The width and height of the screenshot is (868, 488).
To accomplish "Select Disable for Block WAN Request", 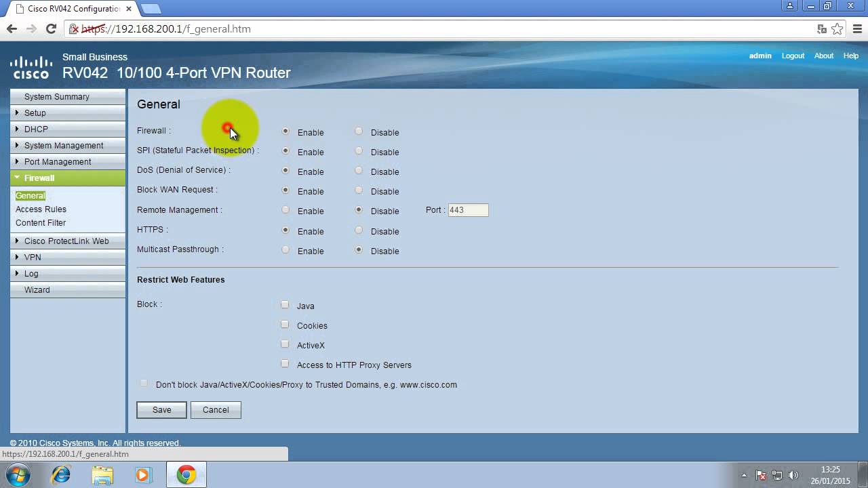I will [359, 190].
